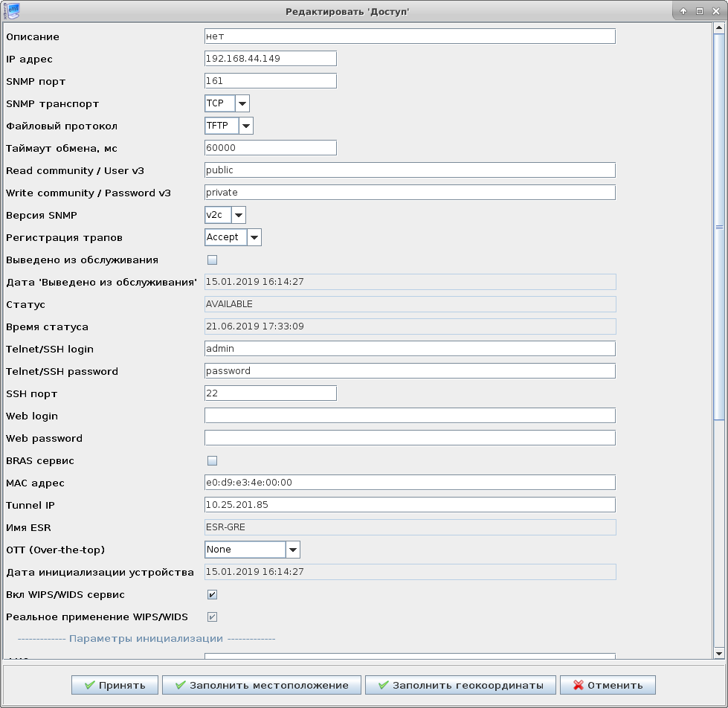
Task: Open the Версия SNMP v2c dropdown
Action: click(x=238, y=216)
